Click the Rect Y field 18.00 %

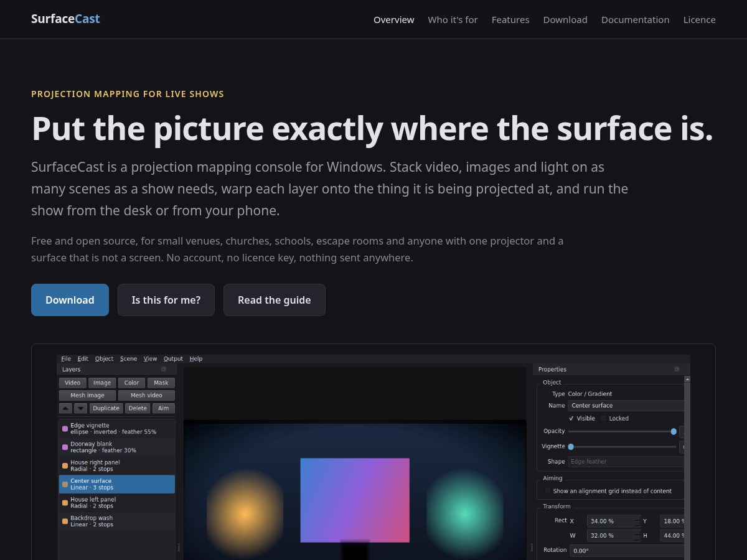click(672, 521)
